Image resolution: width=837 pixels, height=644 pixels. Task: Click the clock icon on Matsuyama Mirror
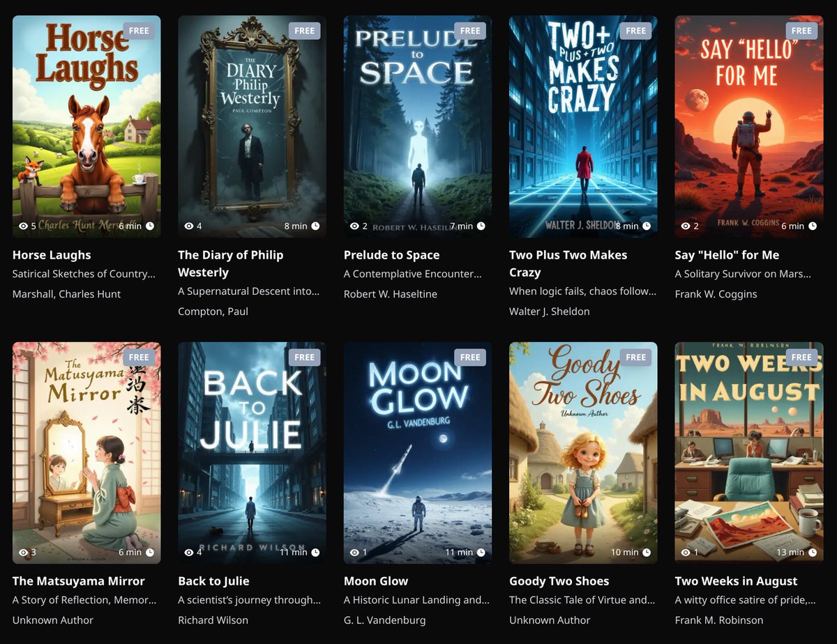tap(150, 552)
